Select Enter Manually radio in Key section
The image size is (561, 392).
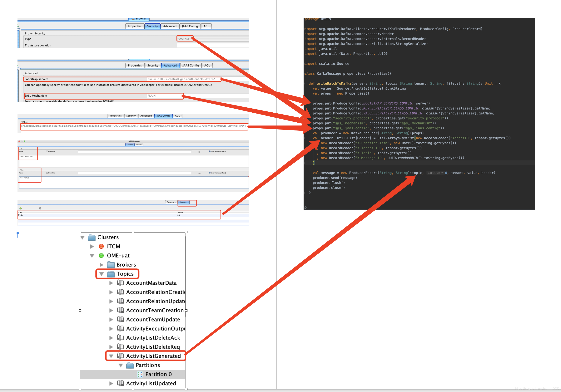(210, 151)
